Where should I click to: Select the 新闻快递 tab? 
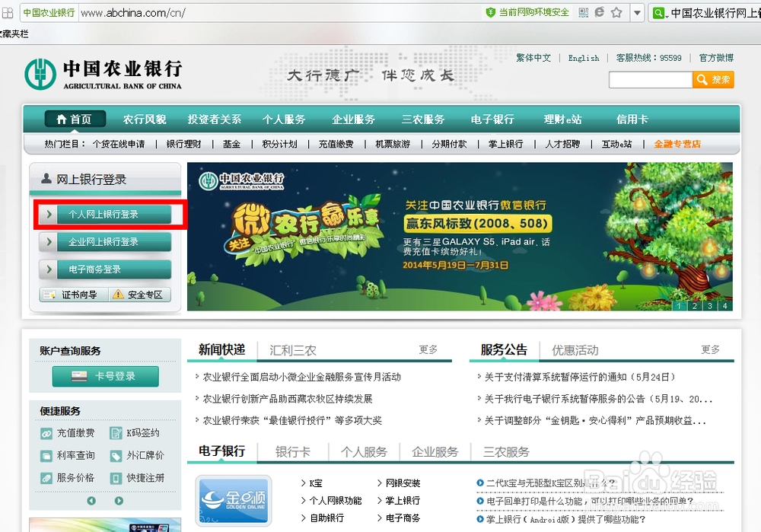[221, 350]
